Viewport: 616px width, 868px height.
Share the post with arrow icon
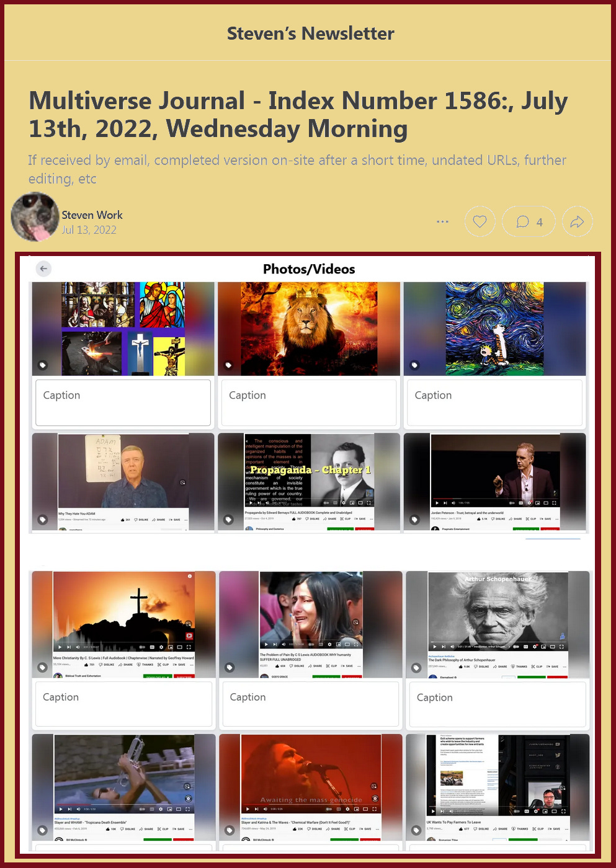point(577,221)
